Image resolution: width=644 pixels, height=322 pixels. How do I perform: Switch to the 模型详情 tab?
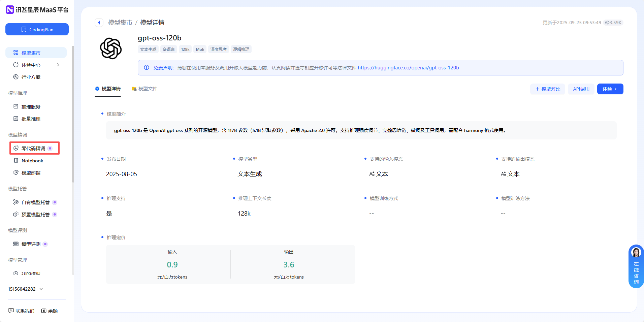coord(108,89)
